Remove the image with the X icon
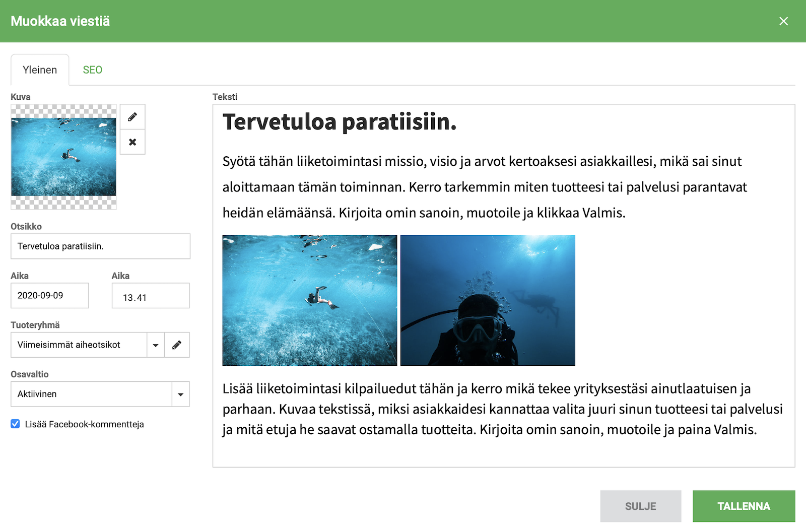Screen dimensions: 806x532 point(132,142)
